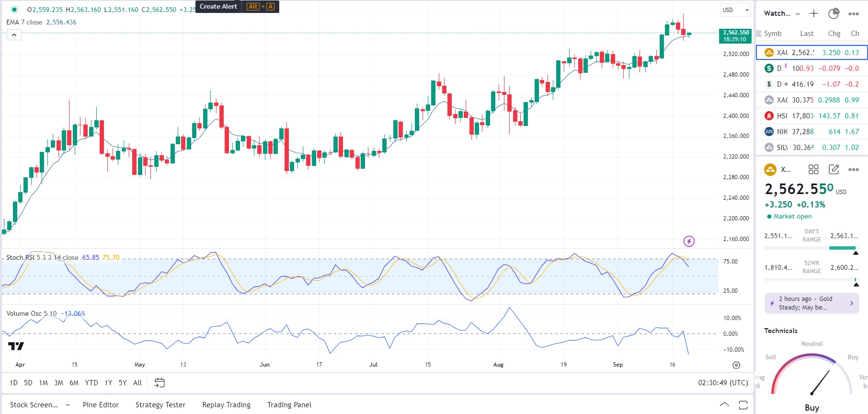
Task: Switch to the Pine Editor tab
Action: [101, 405]
